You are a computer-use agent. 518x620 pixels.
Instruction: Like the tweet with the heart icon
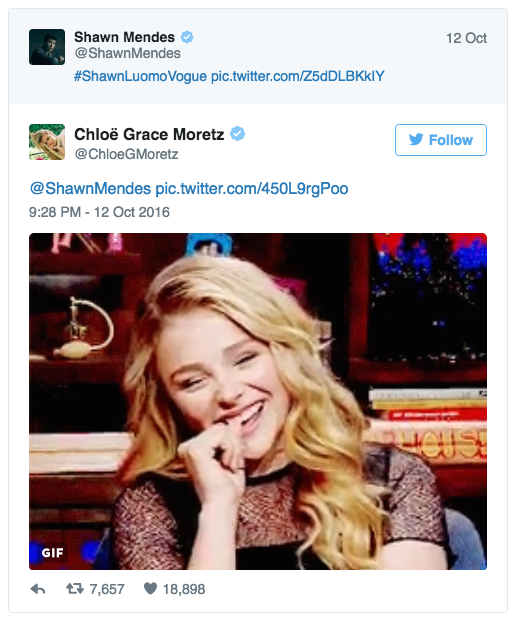[150, 589]
